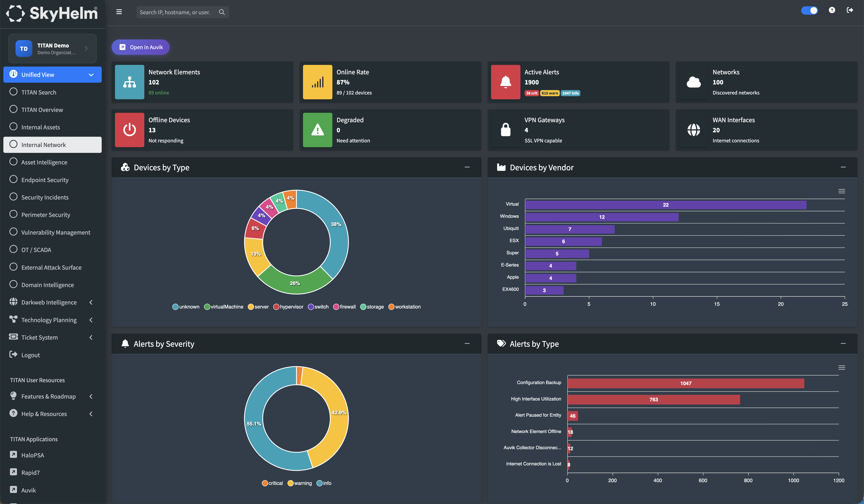Click the sign-out icon in top bar
Image resolution: width=864 pixels, height=504 pixels.
pos(850,10)
